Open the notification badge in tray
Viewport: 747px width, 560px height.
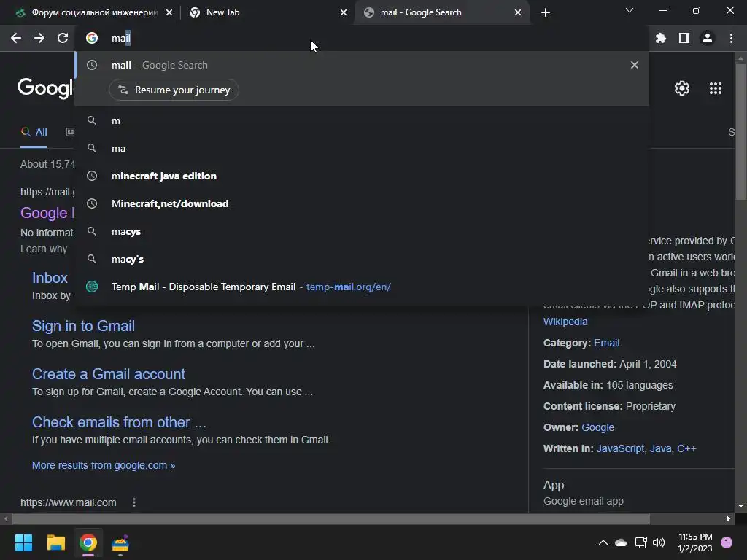coord(727,542)
